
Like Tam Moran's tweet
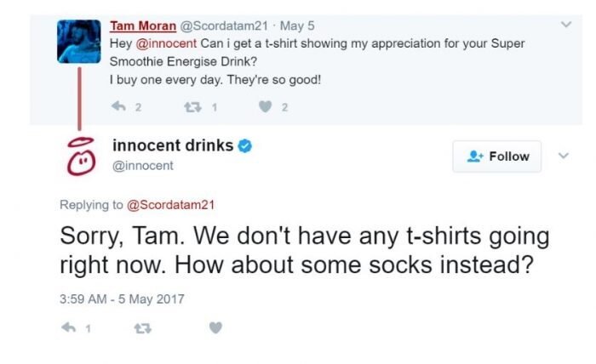[263, 106]
